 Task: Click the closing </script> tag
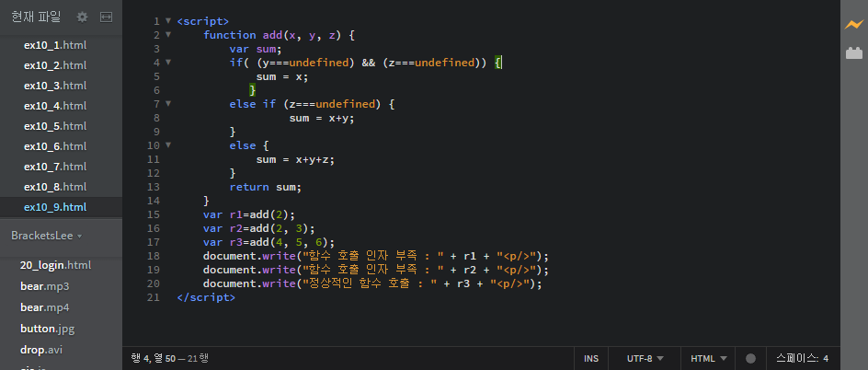point(206,297)
